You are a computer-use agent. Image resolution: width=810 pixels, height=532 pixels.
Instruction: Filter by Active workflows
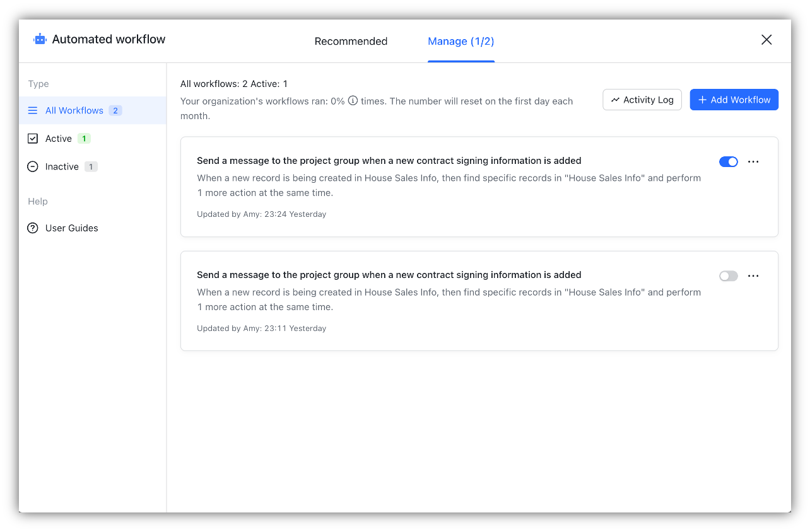coord(59,138)
